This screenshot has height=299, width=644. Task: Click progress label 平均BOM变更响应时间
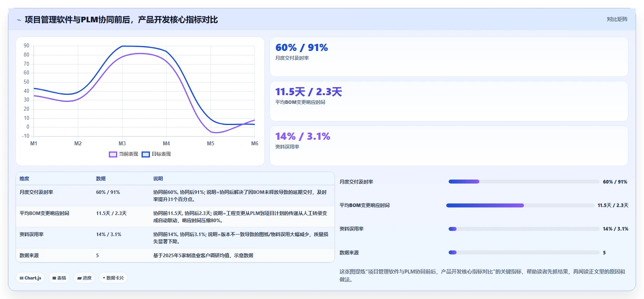point(364,205)
